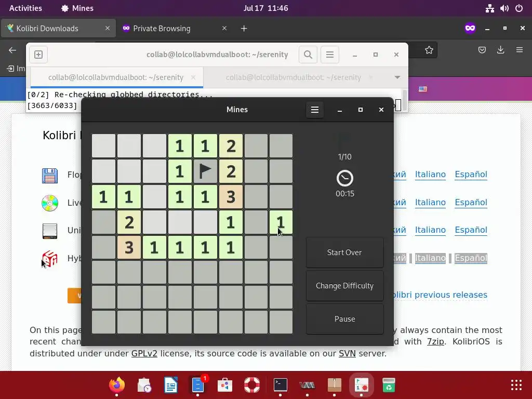Click the Start Over button
This screenshot has height=399, width=532.
[x=345, y=252]
